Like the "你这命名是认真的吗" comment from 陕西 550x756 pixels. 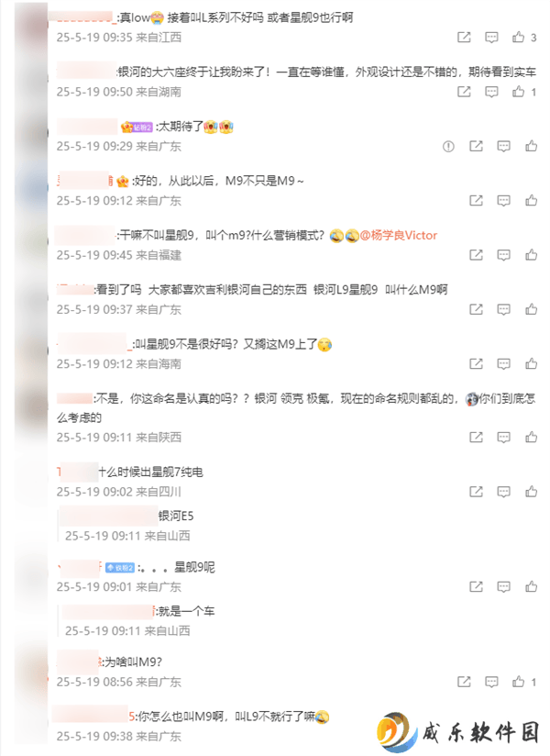[532, 437]
